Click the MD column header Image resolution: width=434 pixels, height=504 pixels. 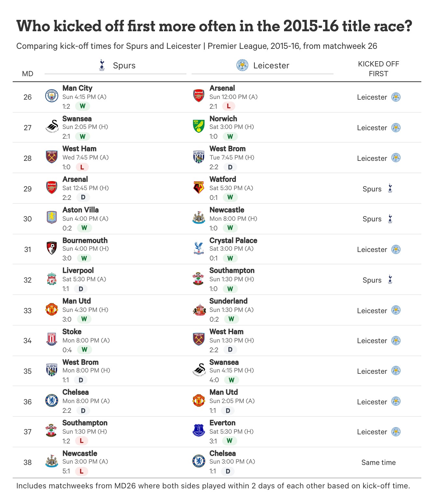(28, 74)
